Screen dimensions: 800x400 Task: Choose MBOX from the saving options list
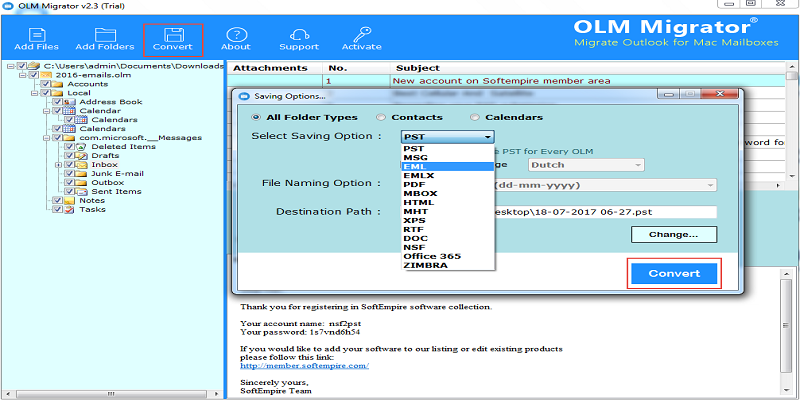[x=448, y=193]
